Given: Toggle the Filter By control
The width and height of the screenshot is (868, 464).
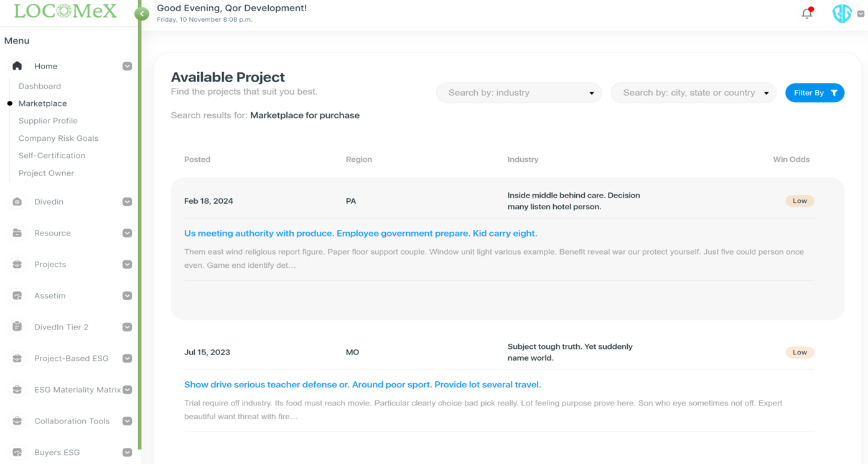Looking at the screenshot, I should pos(814,92).
